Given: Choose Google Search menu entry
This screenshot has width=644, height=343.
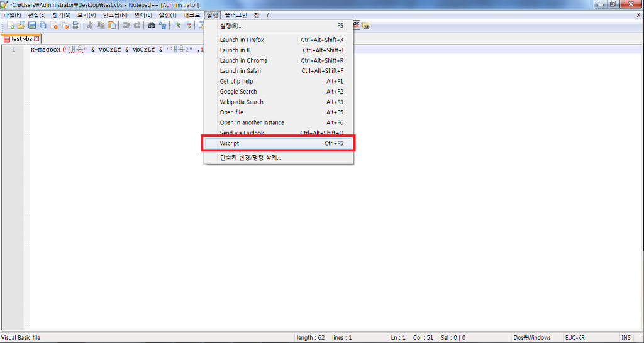Looking at the screenshot, I should coord(279,92).
